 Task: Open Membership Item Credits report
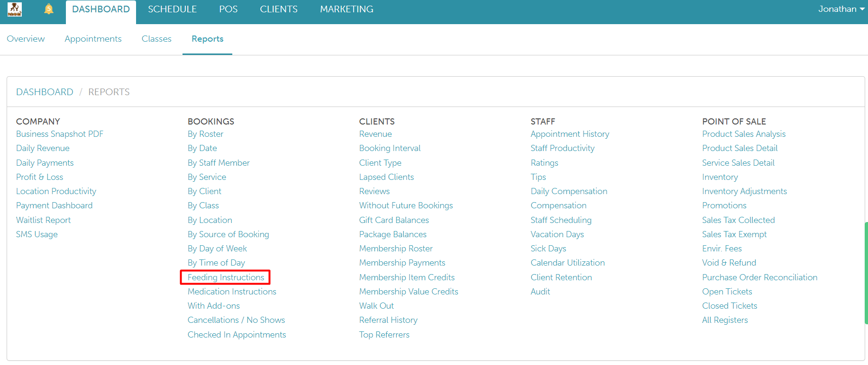pos(407,277)
